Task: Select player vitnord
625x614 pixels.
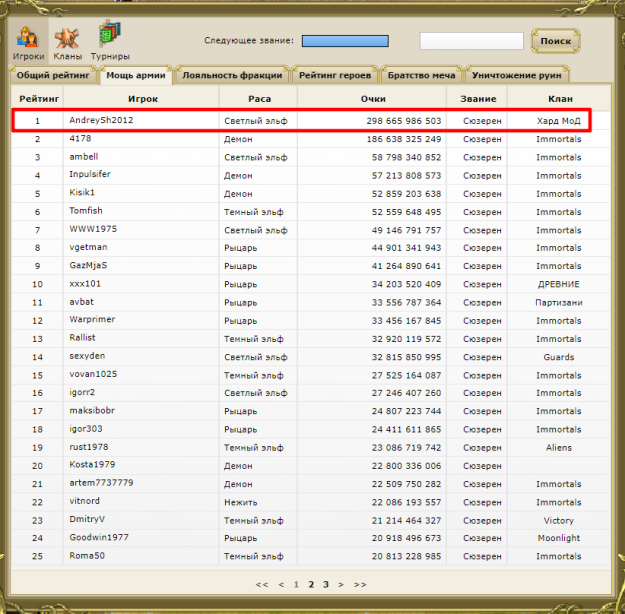Action: [85, 501]
